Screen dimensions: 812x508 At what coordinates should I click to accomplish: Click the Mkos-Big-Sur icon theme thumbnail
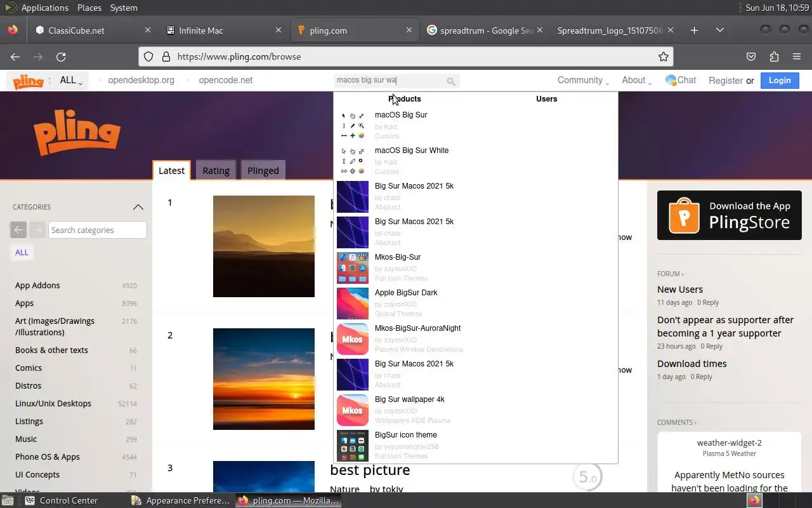pyautogui.click(x=353, y=268)
